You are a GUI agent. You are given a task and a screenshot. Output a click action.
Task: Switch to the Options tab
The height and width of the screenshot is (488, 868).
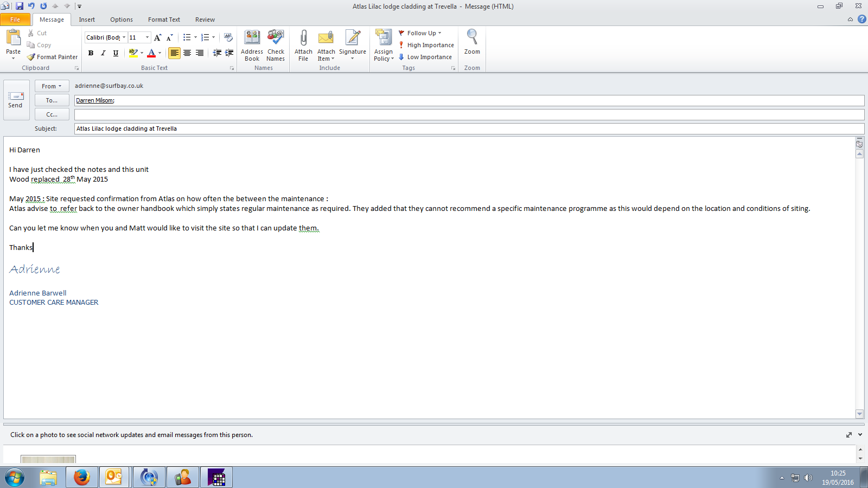coord(122,20)
